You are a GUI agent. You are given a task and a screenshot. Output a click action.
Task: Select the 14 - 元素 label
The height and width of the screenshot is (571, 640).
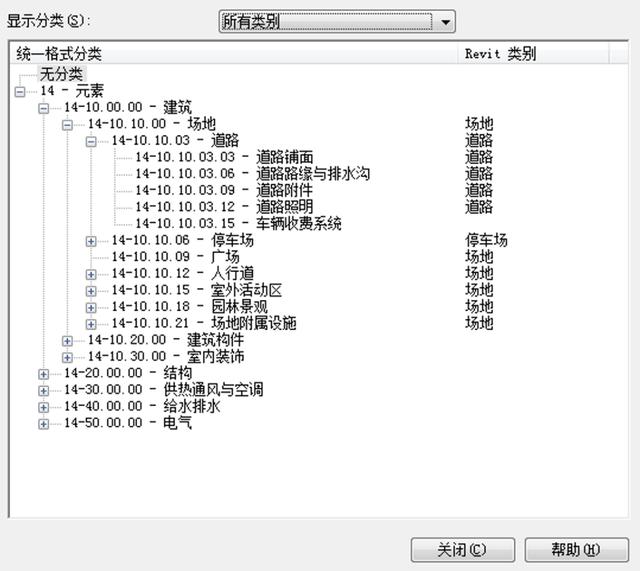pyautogui.click(x=72, y=91)
